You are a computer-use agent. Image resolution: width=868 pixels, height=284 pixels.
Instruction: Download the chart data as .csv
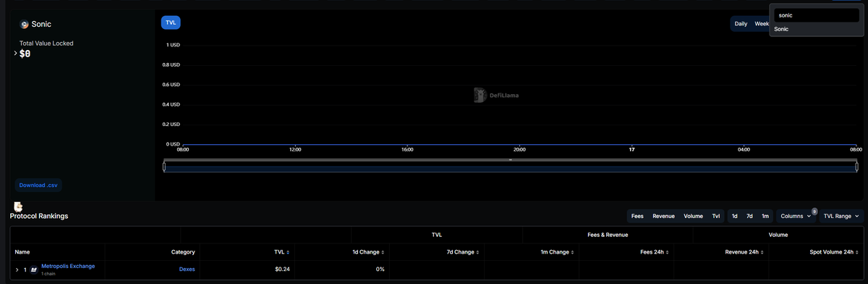(38, 185)
